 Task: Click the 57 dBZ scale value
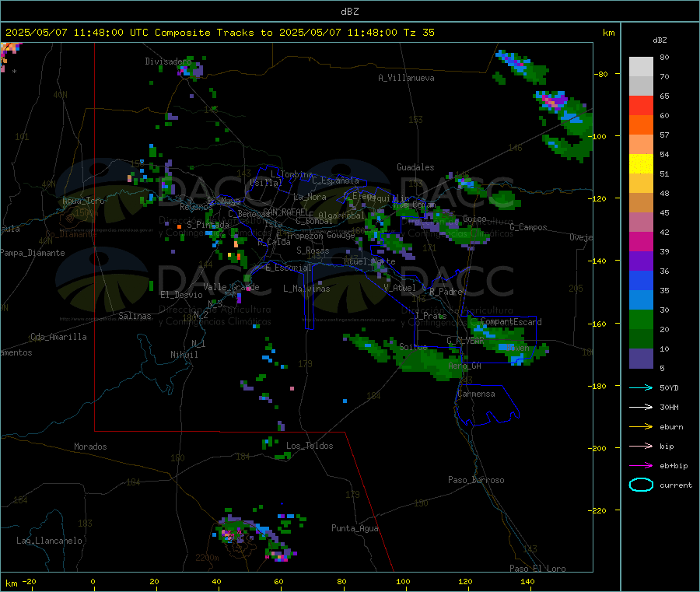tap(664, 135)
